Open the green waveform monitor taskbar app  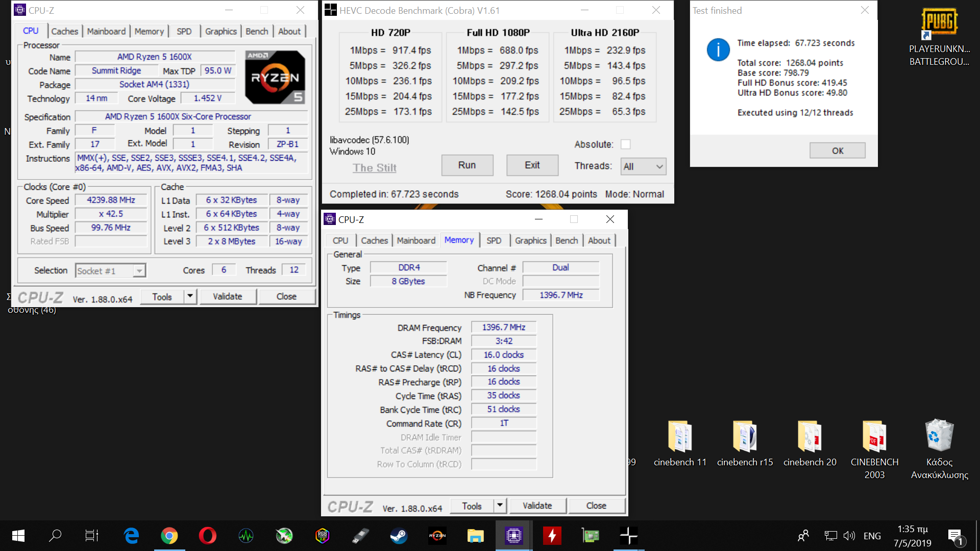point(246,536)
